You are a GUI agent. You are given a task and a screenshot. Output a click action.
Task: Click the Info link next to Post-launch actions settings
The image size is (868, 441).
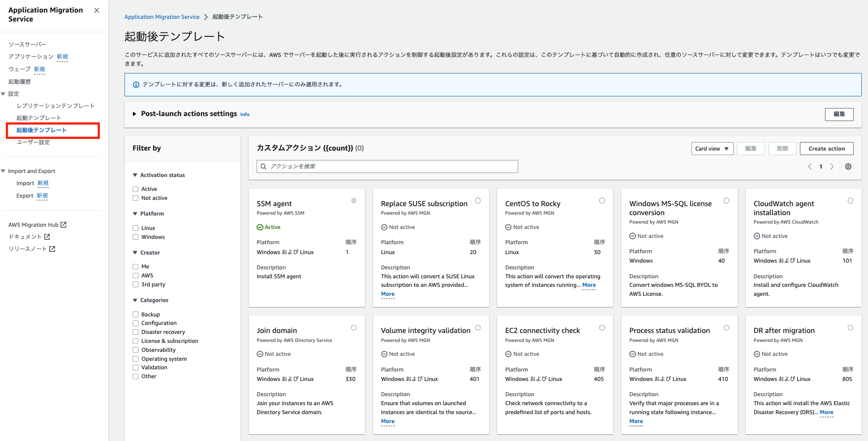[x=245, y=114]
